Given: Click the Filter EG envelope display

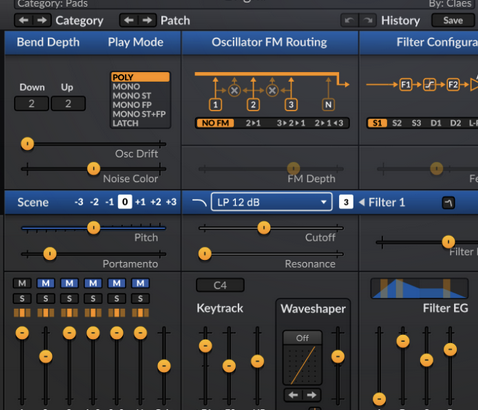Looking at the screenshot, I should pos(419,289).
